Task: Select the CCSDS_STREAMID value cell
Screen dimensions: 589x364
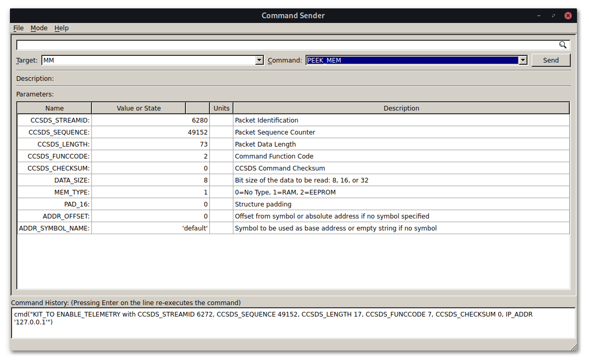Action: pos(150,120)
